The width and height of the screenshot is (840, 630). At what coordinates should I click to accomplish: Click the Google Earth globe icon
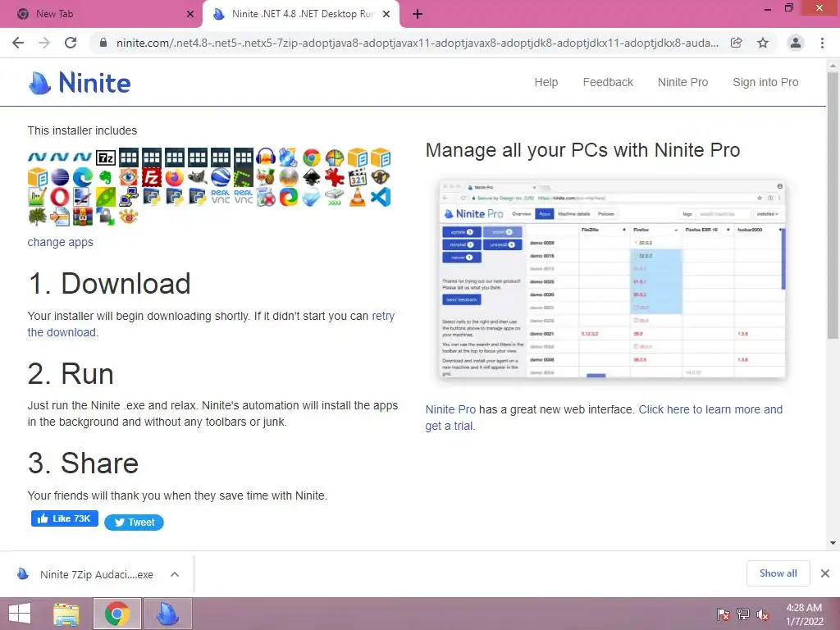(220, 177)
